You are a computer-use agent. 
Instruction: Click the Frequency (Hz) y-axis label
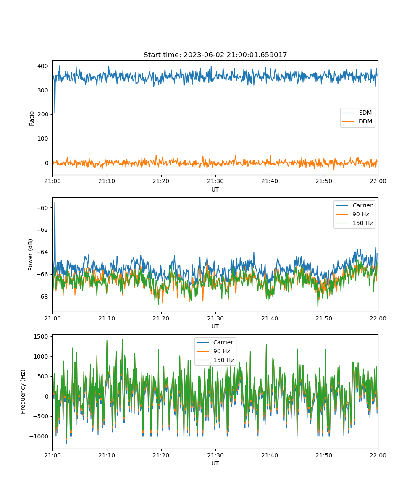click(23, 391)
